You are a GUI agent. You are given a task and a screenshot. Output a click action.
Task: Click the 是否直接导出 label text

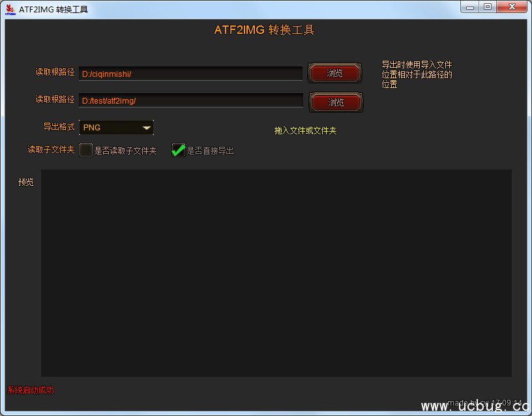coord(211,151)
